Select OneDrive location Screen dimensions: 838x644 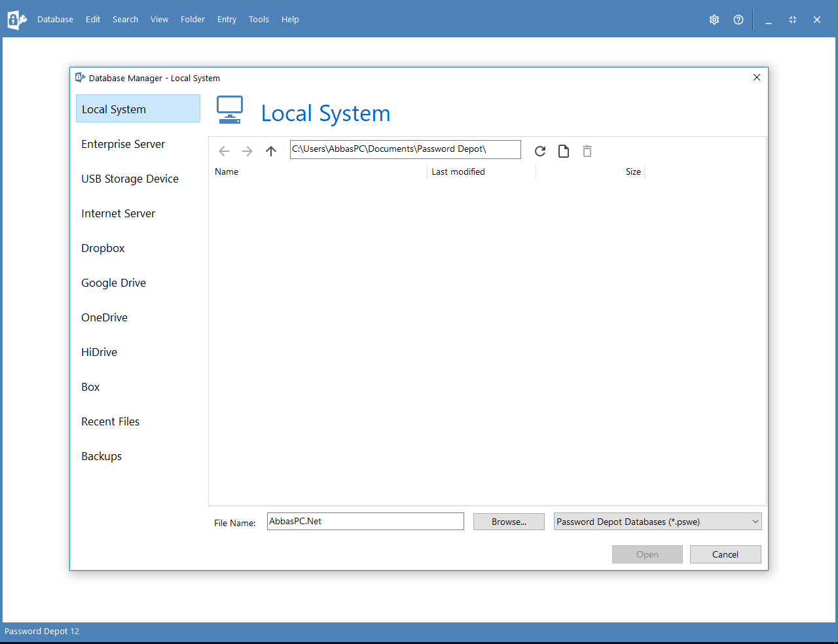point(138,317)
